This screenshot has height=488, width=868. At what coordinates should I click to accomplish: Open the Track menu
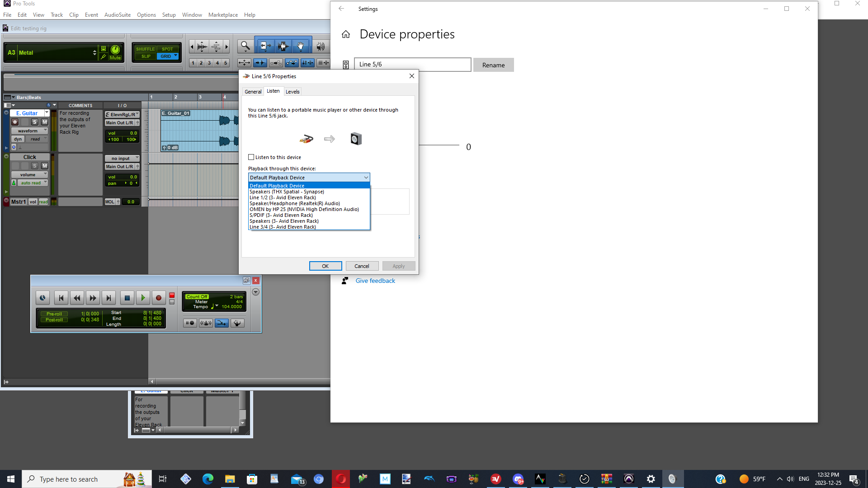(57, 15)
